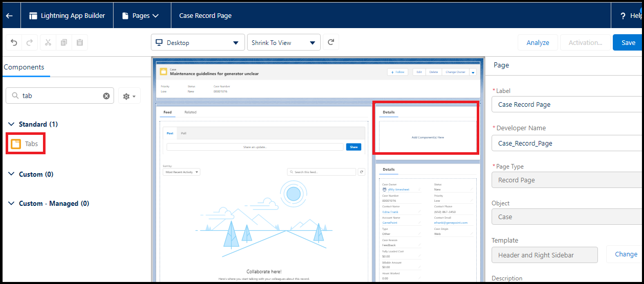644x284 pixels.
Task: Click the Change Owner button
Action: pyautogui.click(x=455, y=72)
